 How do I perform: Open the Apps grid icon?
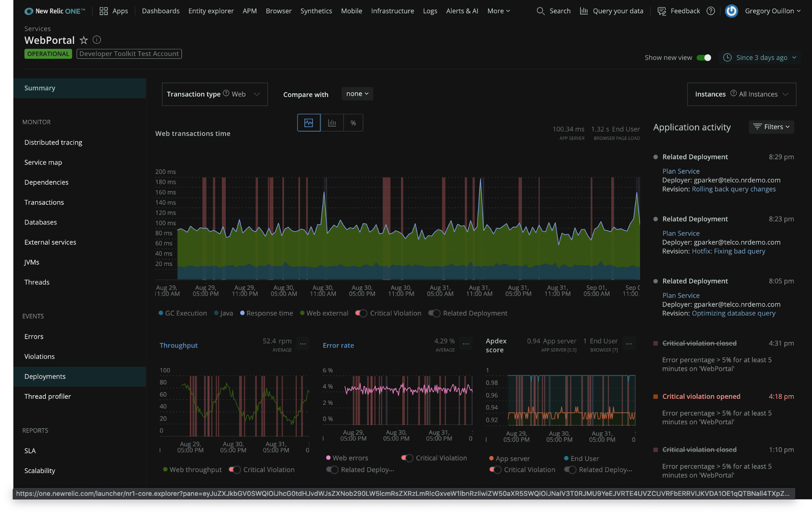point(104,11)
